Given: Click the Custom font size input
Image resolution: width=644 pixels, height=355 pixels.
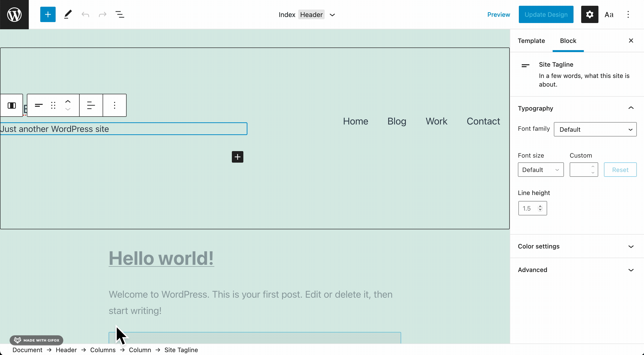Looking at the screenshot, I should 584,170.
